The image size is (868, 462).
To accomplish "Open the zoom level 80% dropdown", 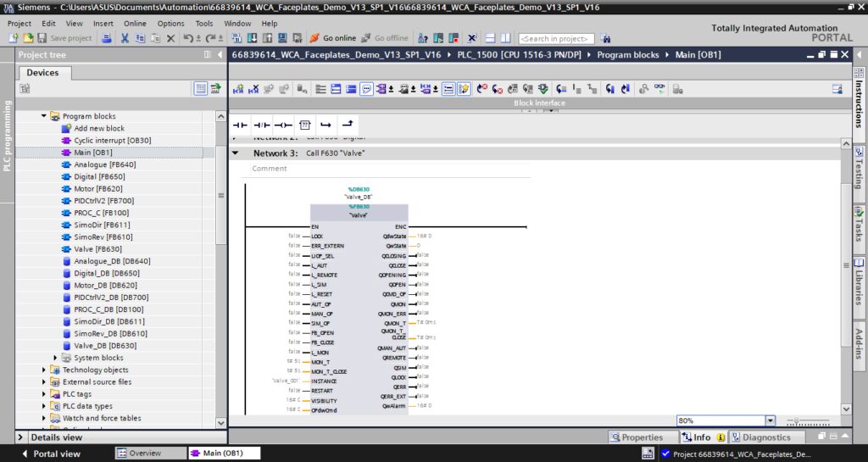I will point(770,420).
